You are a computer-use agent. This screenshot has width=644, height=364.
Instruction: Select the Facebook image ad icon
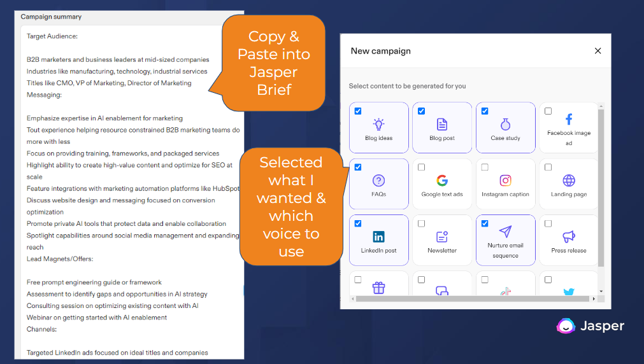point(569,119)
